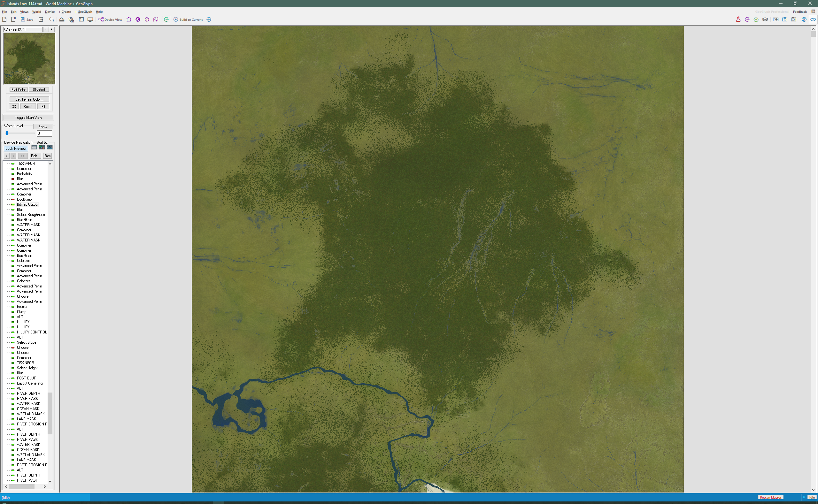This screenshot has height=504, width=818.
Task: Click the blue camera icon
Action: click(x=785, y=19)
